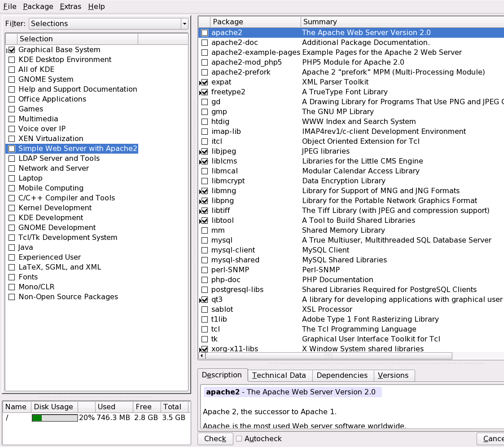Viewport: 504px width, 447px height.
Task: Click the libjpeg install status icon
Action: pos(204,151)
